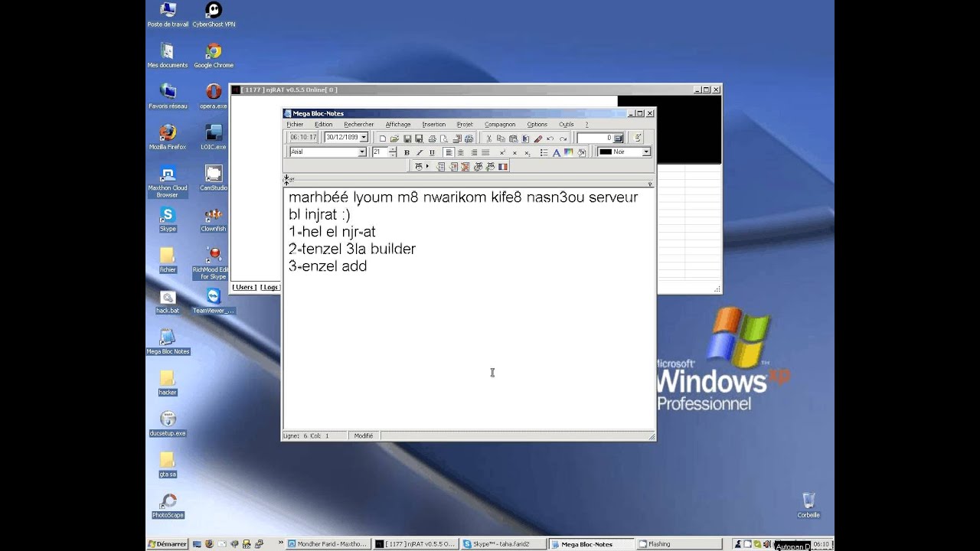Open the Fichier menu
The width and height of the screenshot is (980, 551).
(295, 124)
